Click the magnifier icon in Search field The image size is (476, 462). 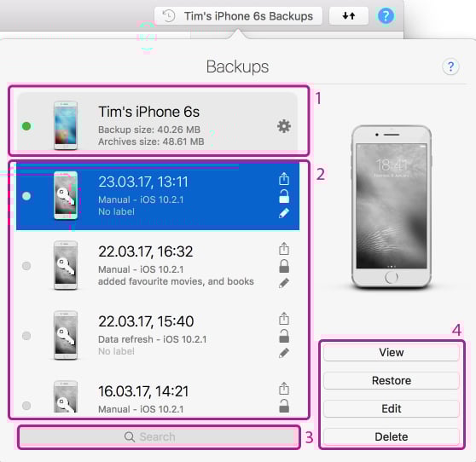tap(130, 436)
